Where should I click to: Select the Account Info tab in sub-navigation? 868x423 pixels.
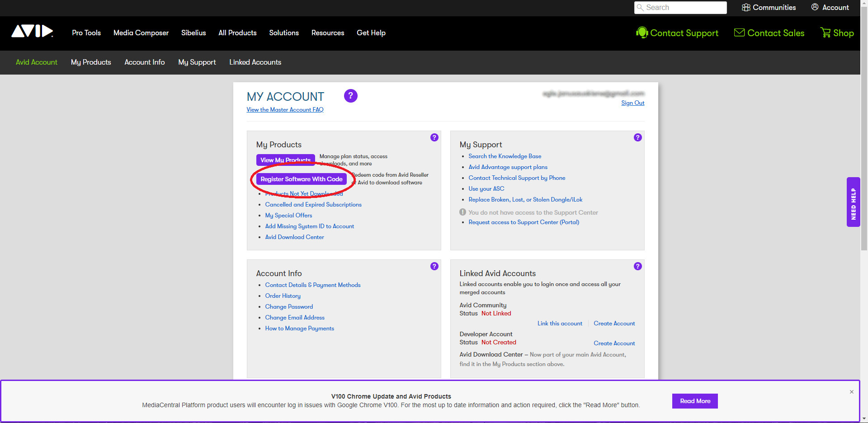tap(145, 62)
